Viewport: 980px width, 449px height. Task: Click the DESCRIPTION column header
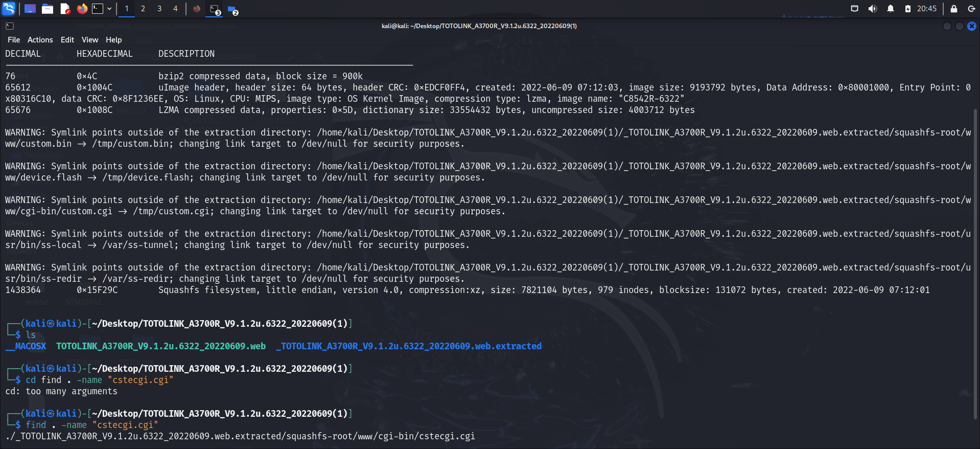[x=186, y=54]
